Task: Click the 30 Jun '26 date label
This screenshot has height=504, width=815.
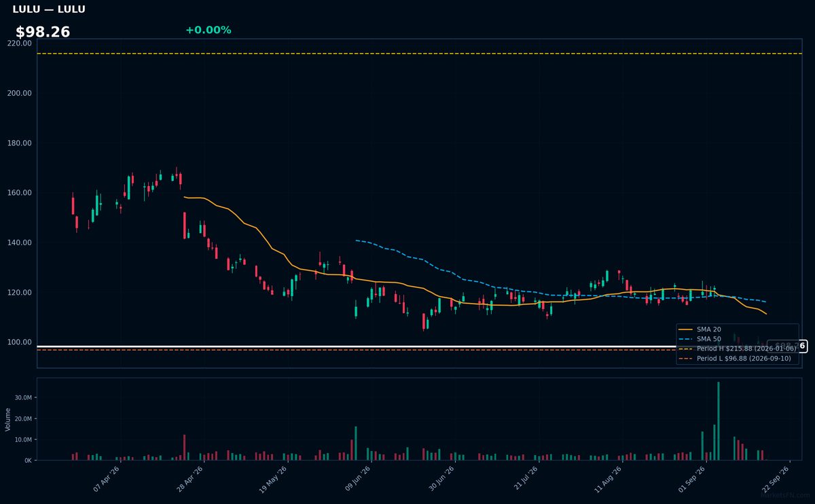Action: pyautogui.click(x=441, y=479)
